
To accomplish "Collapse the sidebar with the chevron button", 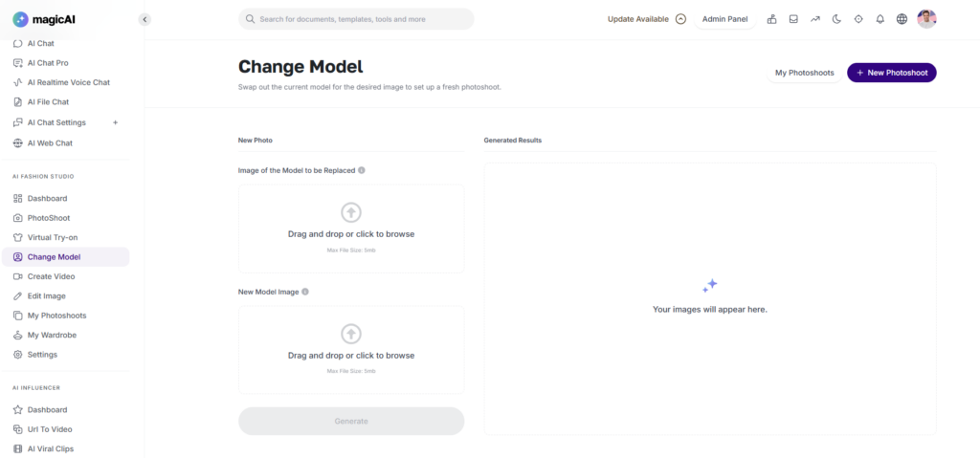I will tap(145, 19).
